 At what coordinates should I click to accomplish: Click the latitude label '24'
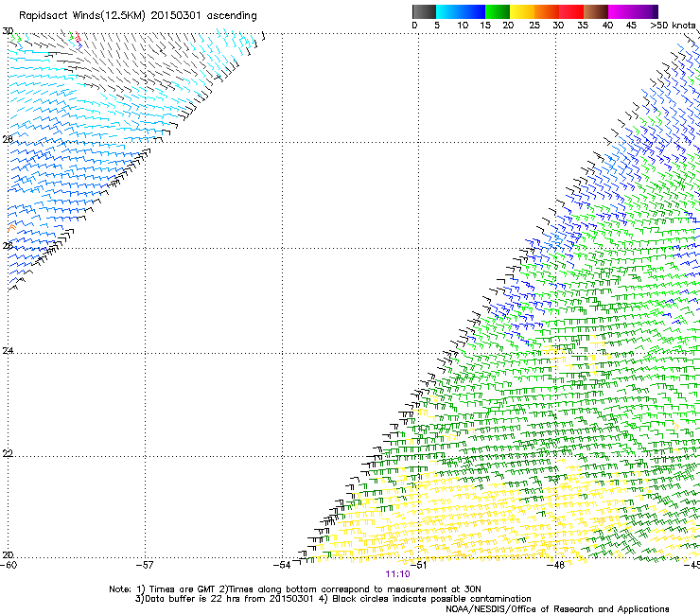(x=8, y=351)
